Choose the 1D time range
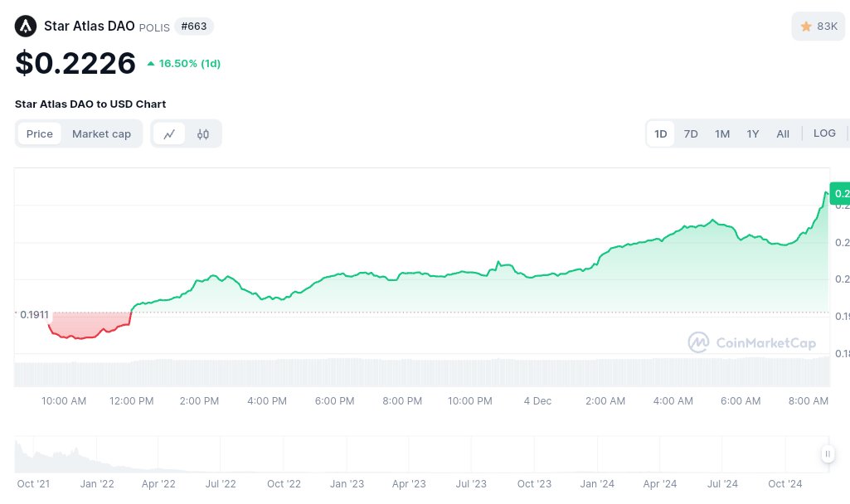The width and height of the screenshot is (850, 504). (x=660, y=133)
